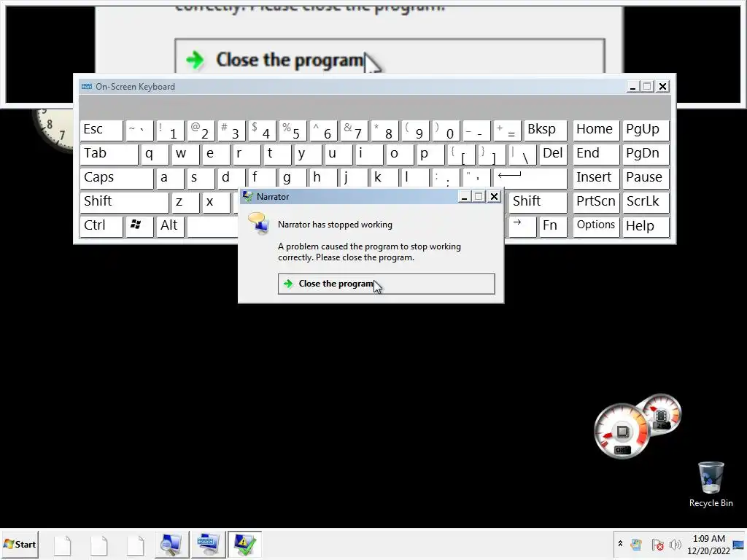Click the space bar on the keyboard
747x560 pixels.
(x=212, y=226)
